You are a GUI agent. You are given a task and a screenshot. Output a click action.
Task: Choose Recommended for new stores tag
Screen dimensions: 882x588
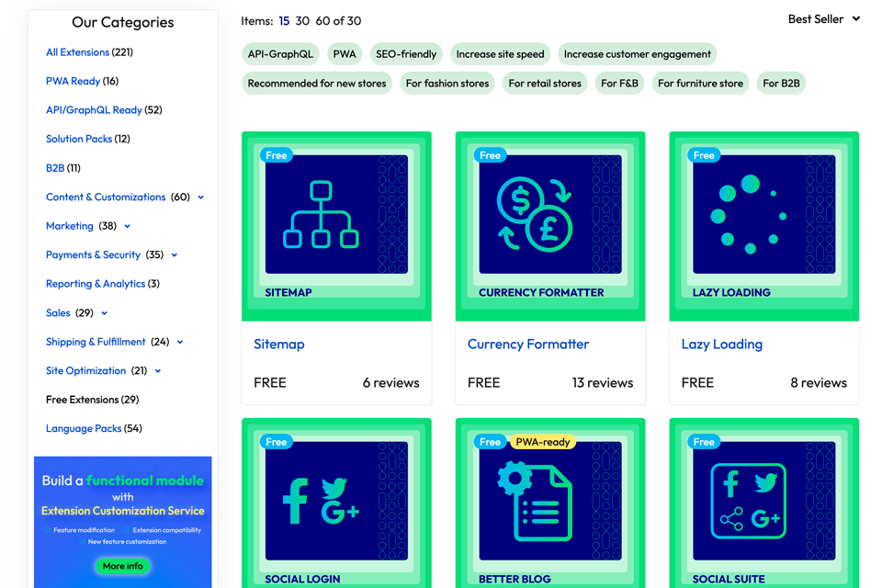(317, 84)
